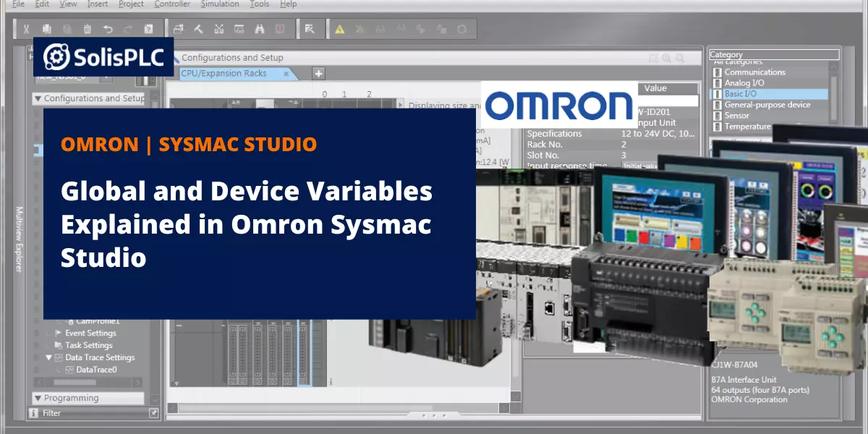Click the Undo icon in the toolbar
Viewport: 868px width, 434px height.
coord(108,29)
